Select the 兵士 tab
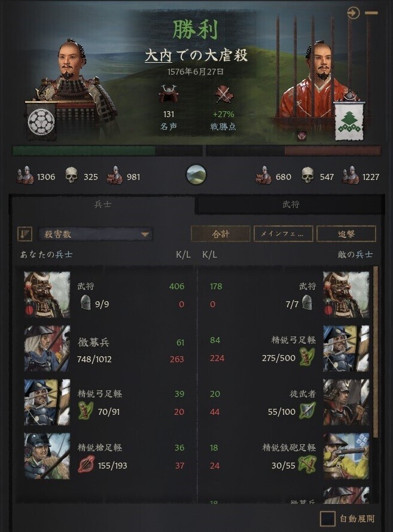The image size is (393, 532). (102, 204)
